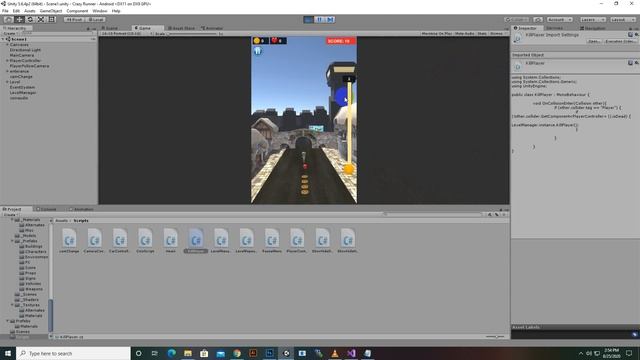Switch to the Animator tab
Screen dimensions: 640x360
click(212, 28)
